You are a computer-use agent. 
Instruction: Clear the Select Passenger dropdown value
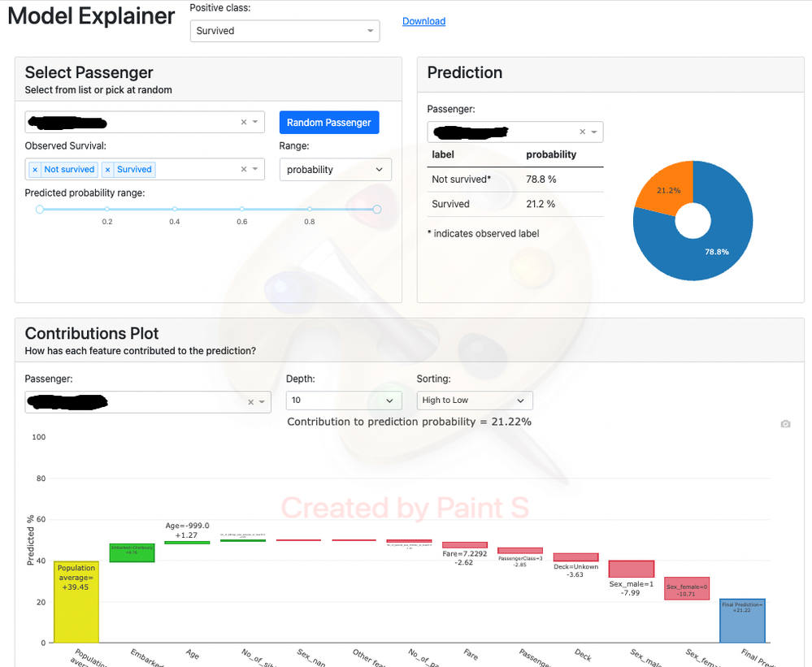(243, 123)
